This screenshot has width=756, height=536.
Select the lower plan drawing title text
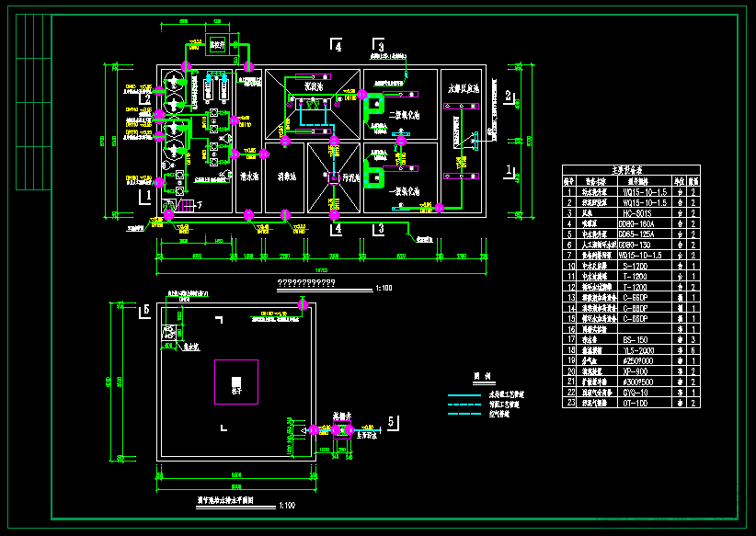(225, 500)
